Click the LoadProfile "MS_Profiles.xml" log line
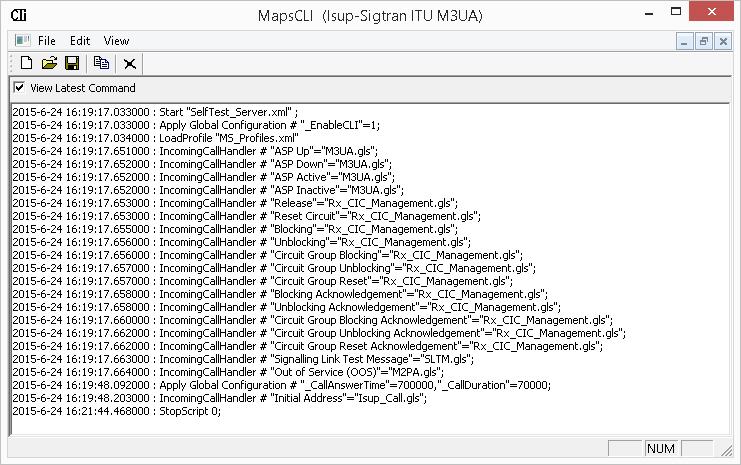Viewport: 741px width, 465px height. tap(155, 138)
